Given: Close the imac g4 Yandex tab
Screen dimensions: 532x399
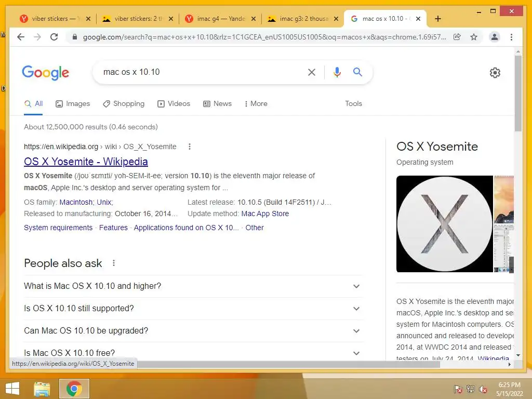Looking at the screenshot, I should click(x=254, y=19).
